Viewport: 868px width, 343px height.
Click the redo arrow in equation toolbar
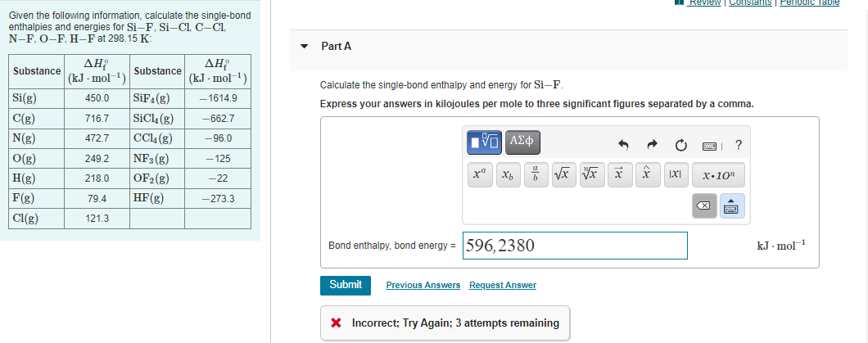click(x=653, y=146)
